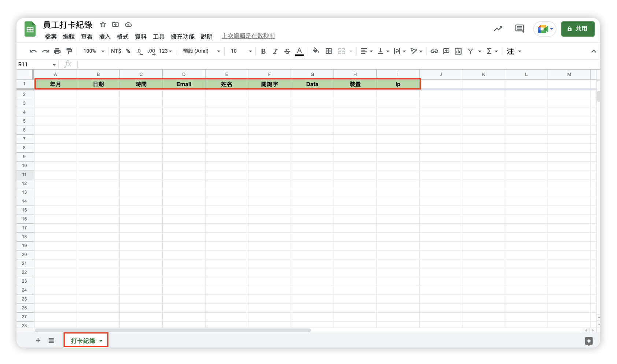Click the undo arrow icon
This screenshot has width=617, height=364.
point(33,51)
